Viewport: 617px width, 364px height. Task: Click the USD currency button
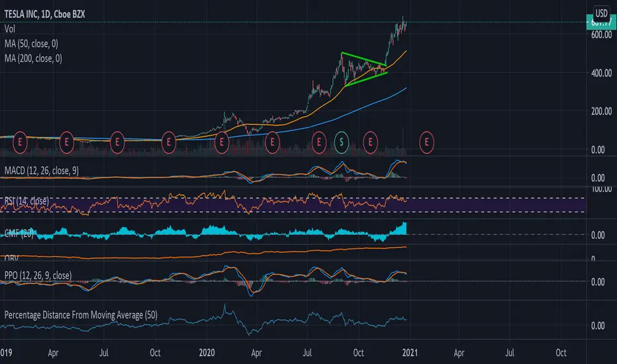pos(601,13)
